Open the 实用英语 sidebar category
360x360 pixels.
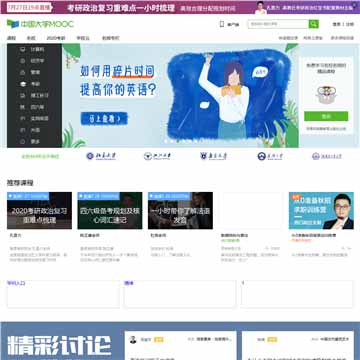point(34,118)
